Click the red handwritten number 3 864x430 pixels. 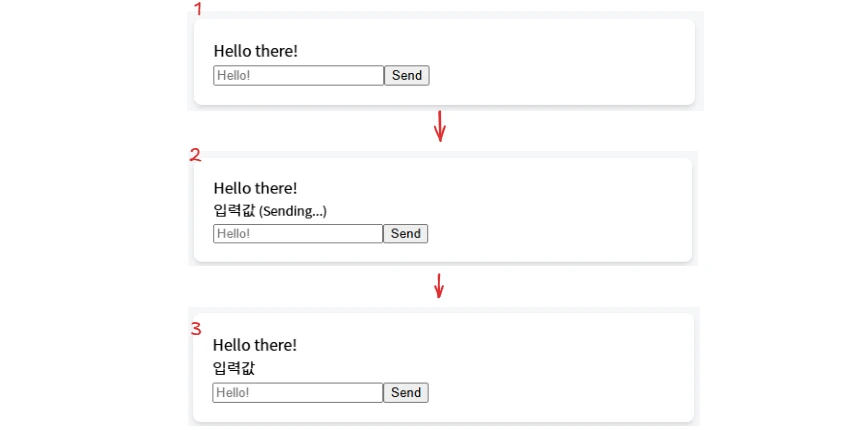tap(196, 329)
